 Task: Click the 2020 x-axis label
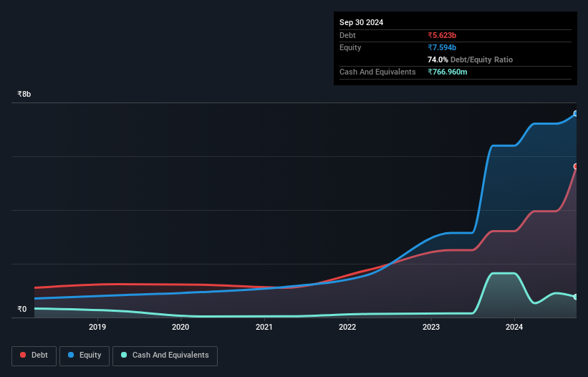pyautogui.click(x=180, y=327)
